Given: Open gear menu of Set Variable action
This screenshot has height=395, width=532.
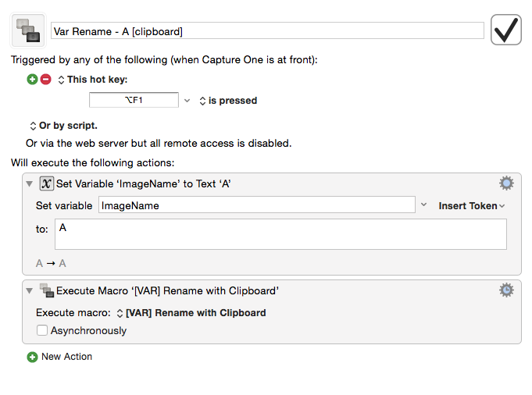Looking at the screenshot, I should 506,183.
